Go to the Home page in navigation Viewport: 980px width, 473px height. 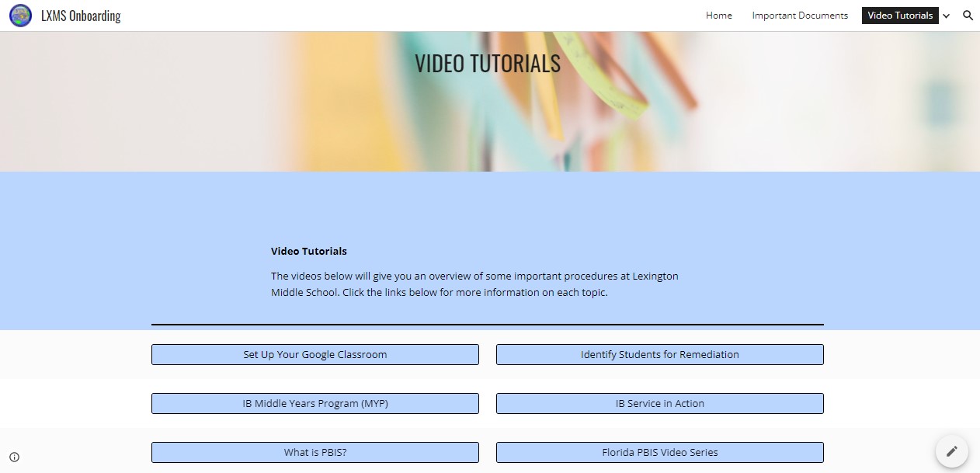[x=718, y=16]
